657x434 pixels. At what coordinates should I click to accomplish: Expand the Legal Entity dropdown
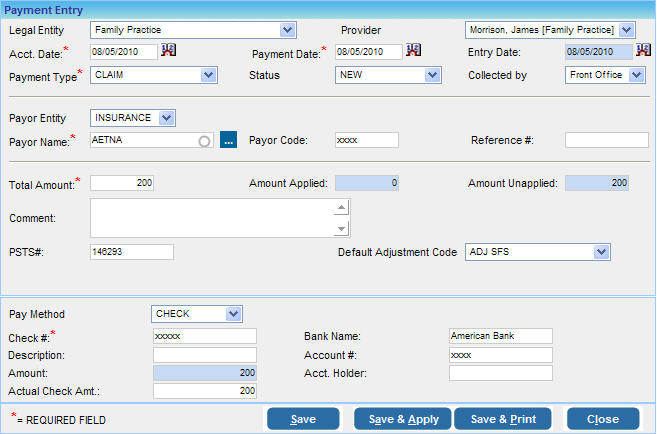(x=287, y=30)
